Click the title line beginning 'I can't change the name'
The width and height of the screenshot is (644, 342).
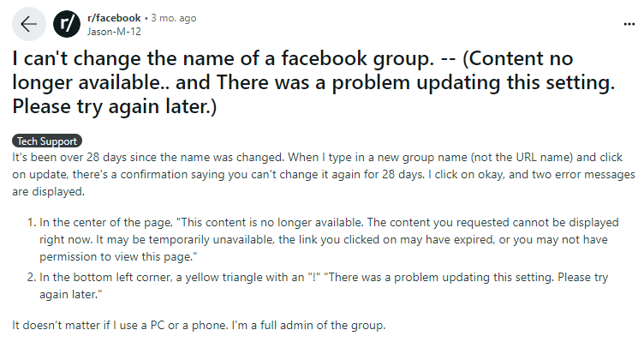click(292, 58)
